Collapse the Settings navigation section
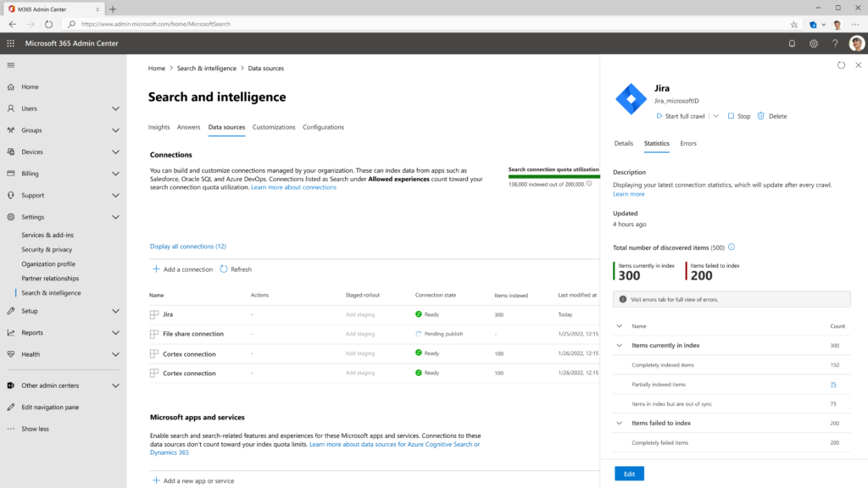868x488 pixels. 115,217
